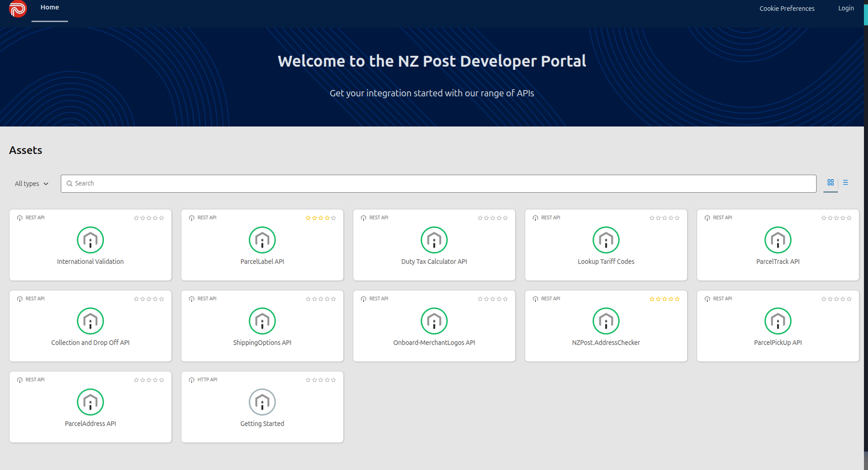The height and width of the screenshot is (470, 868).
Task: Switch to list view layout
Action: pos(845,183)
